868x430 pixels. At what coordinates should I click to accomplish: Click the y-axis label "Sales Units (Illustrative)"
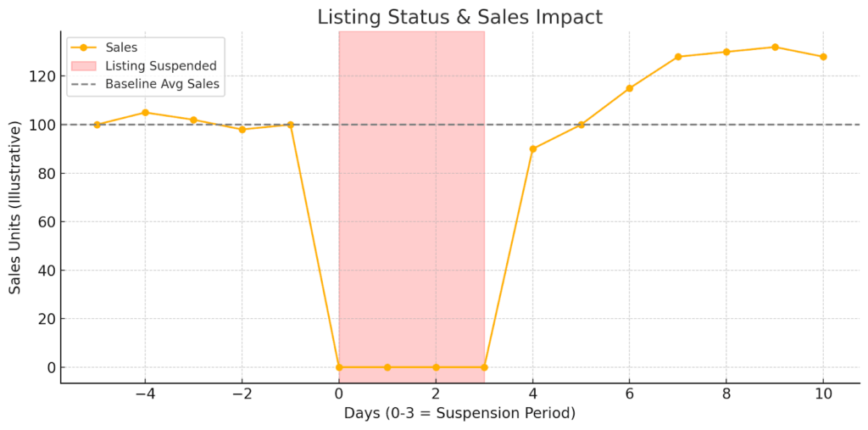pos(15,208)
